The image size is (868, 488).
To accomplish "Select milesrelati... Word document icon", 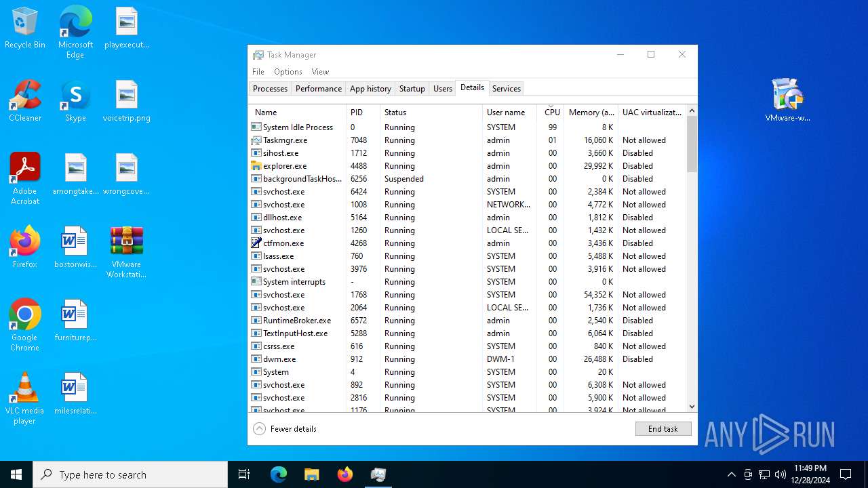I will tap(75, 394).
